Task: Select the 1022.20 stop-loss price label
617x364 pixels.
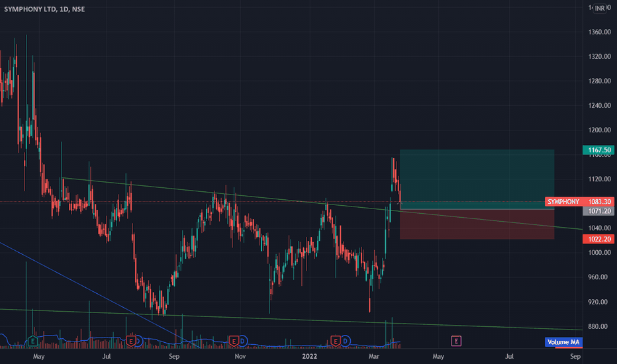Action: [x=598, y=240]
